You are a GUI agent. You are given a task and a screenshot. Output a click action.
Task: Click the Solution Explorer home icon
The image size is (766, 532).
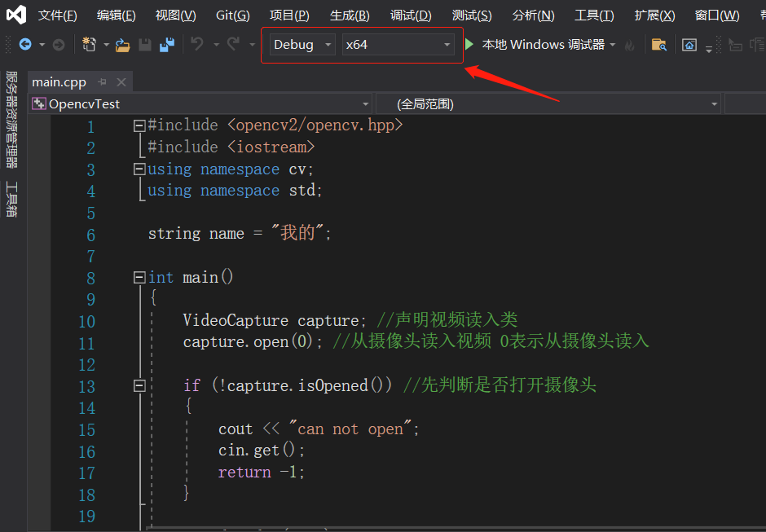[x=689, y=45]
